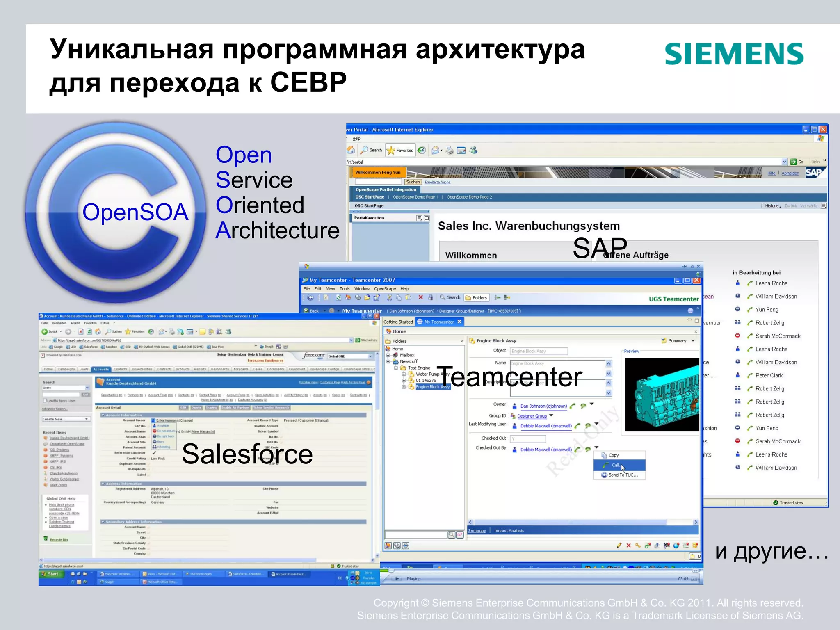The image size is (840, 630).
Task: Choose Send To TUC in context menu
Action: click(x=619, y=475)
